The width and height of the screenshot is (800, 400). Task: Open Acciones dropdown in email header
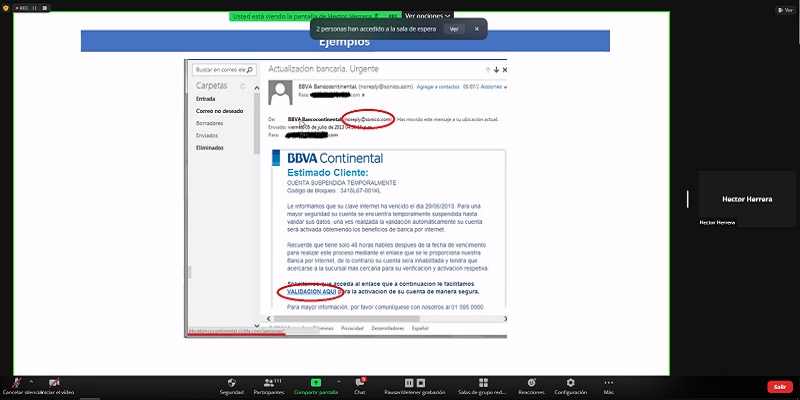(x=493, y=87)
